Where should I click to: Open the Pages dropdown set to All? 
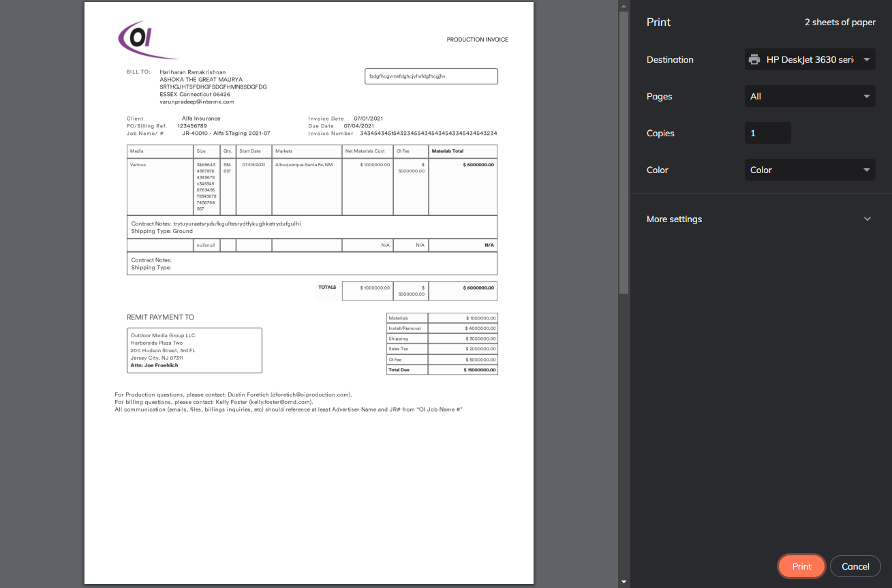pyautogui.click(x=810, y=96)
